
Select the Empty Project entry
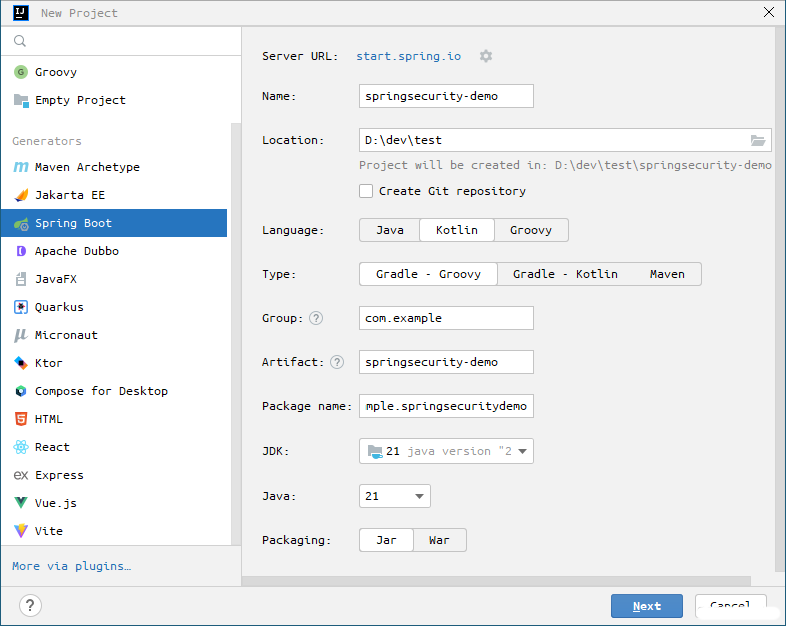[x=114, y=100]
